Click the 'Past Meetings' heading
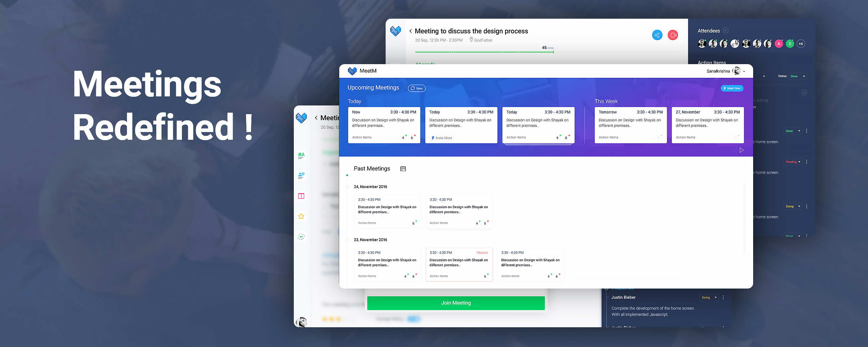The image size is (868, 347). coord(372,169)
